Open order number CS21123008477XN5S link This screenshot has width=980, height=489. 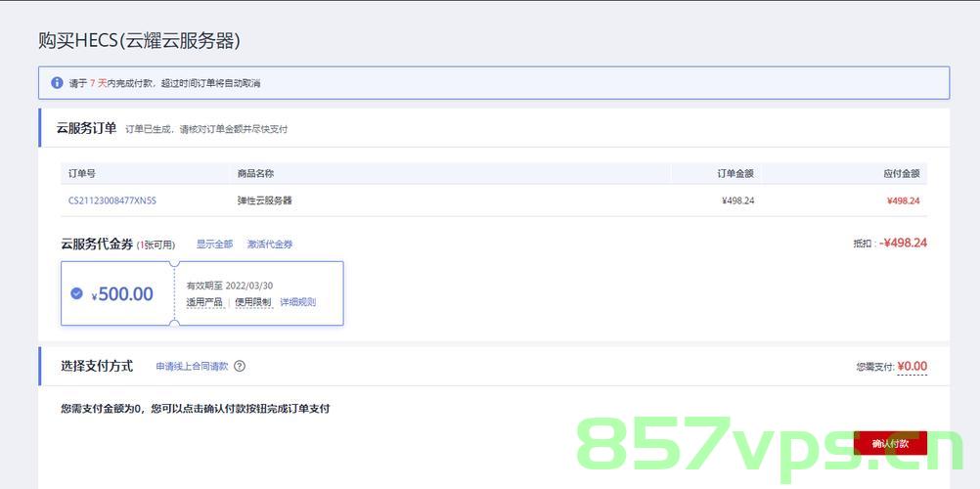click(x=112, y=200)
